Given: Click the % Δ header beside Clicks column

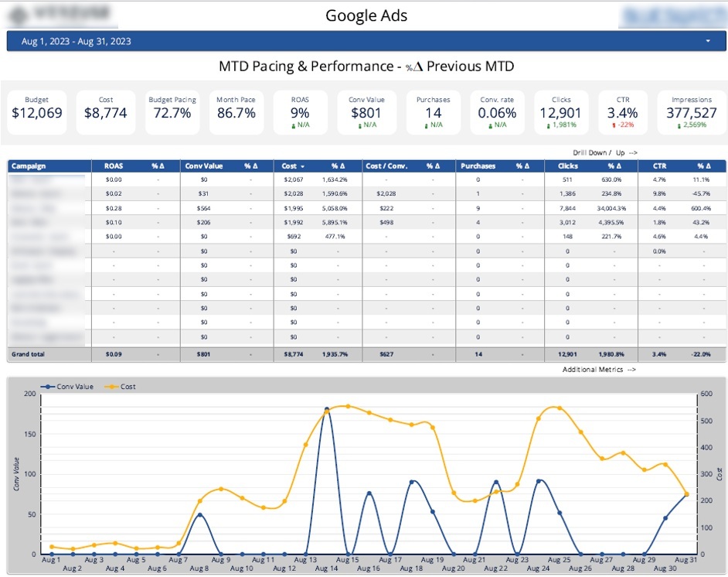Looking at the screenshot, I should [614, 166].
